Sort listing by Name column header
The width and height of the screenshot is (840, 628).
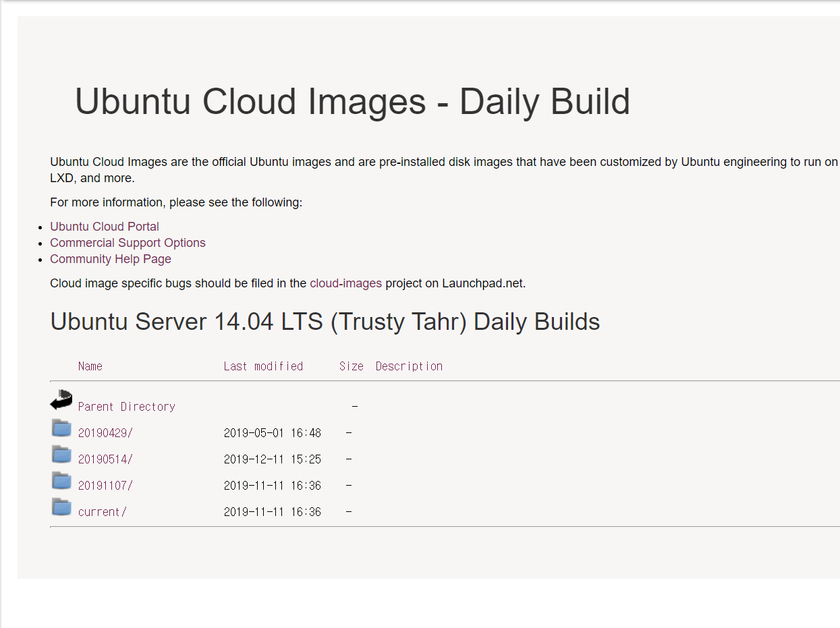[x=90, y=366]
